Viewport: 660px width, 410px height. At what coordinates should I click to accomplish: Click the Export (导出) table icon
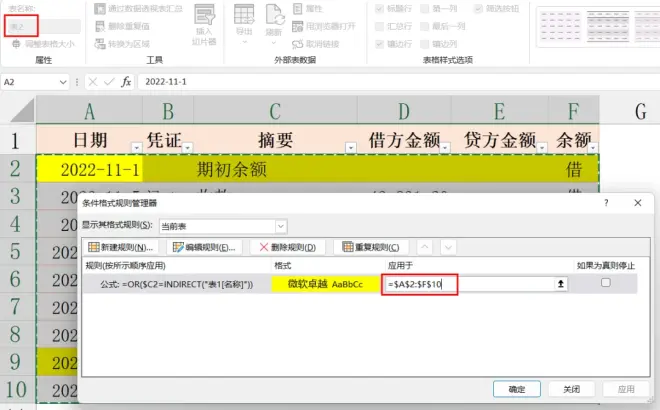tap(244, 14)
